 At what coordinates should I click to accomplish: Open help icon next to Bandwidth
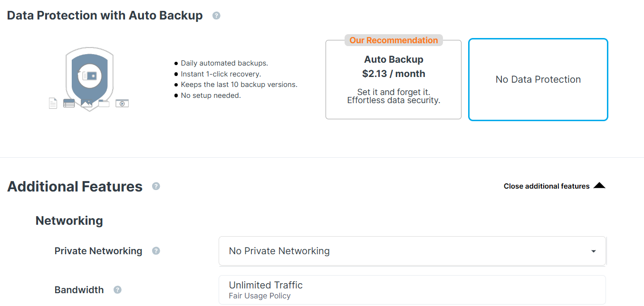[117, 290]
